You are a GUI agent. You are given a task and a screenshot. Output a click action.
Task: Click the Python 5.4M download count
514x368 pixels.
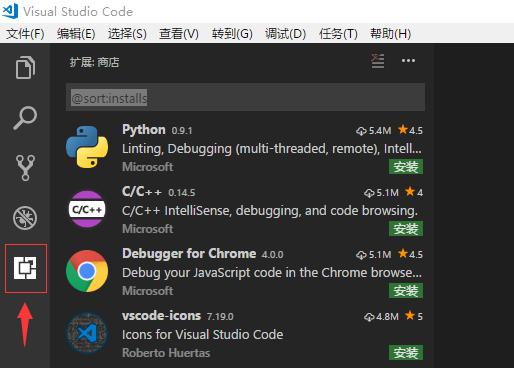coord(373,131)
